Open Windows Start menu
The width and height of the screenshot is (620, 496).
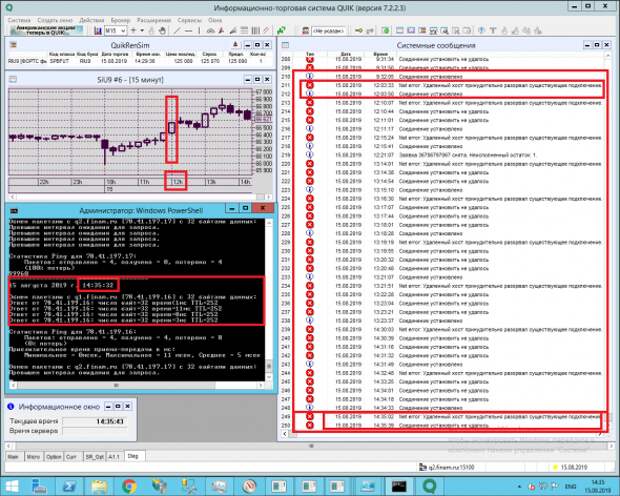point(12,485)
